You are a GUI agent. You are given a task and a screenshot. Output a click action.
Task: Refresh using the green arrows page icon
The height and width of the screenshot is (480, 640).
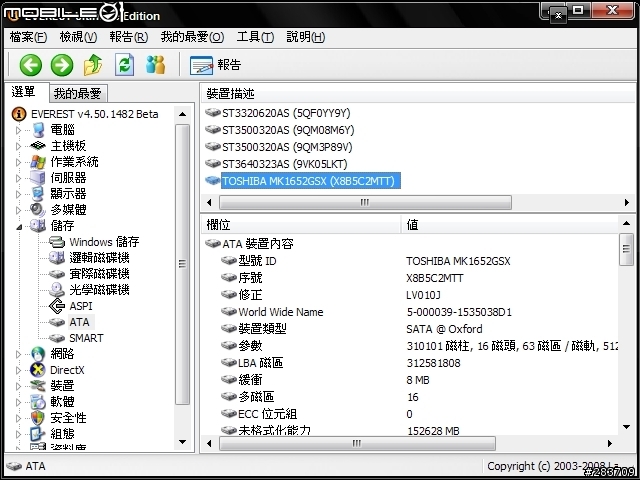pyautogui.click(x=124, y=65)
